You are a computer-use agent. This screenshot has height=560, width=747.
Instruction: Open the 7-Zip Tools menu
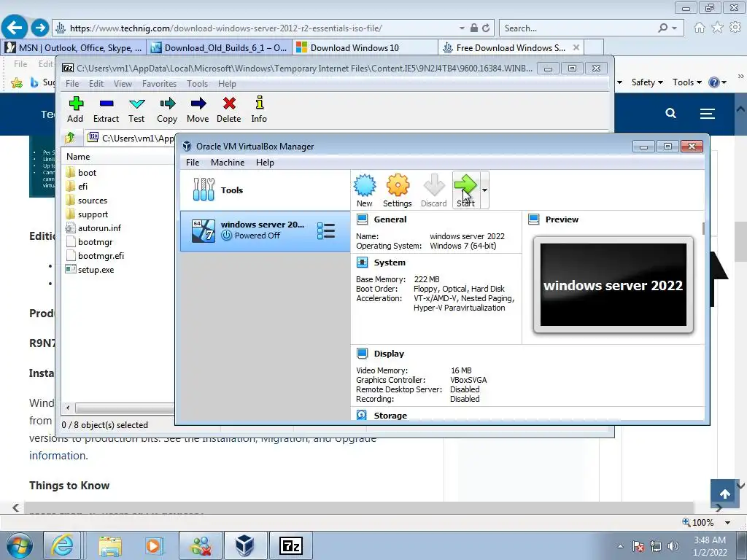pos(197,84)
